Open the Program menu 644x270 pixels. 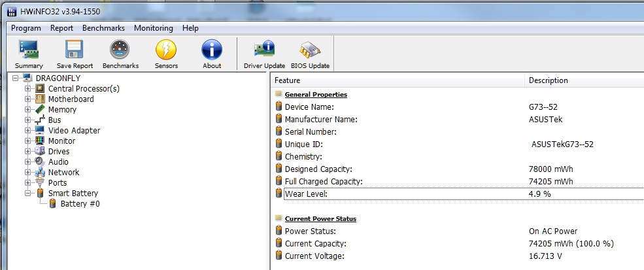pyautogui.click(x=26, y=28)
